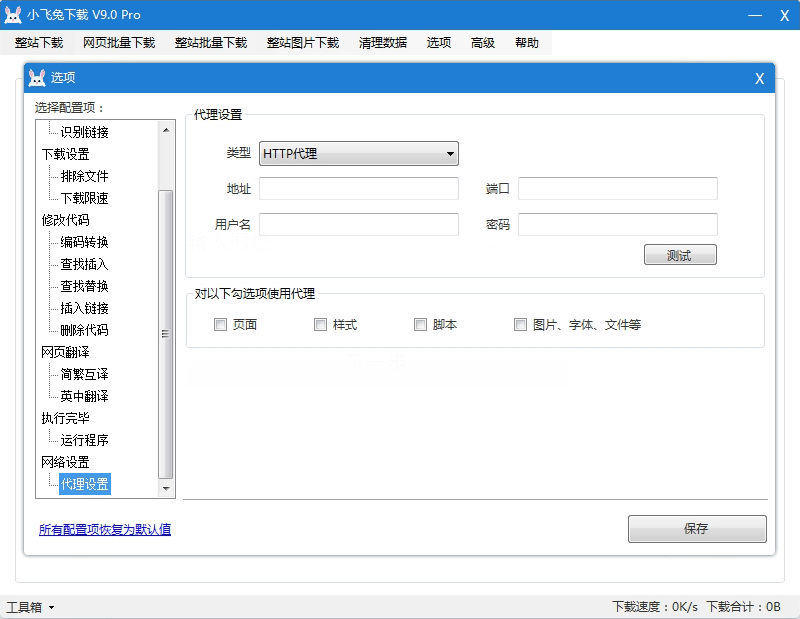Image resolution: width=800 pixels, height=619 pixels.
Task: Close the 选项 dialog with X
Action: 759,78
